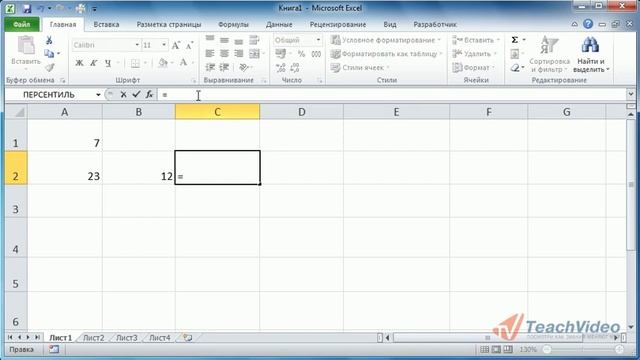Click the decrease font size icon
Viewport: 640px width, 360px height.
click(189, 45)
